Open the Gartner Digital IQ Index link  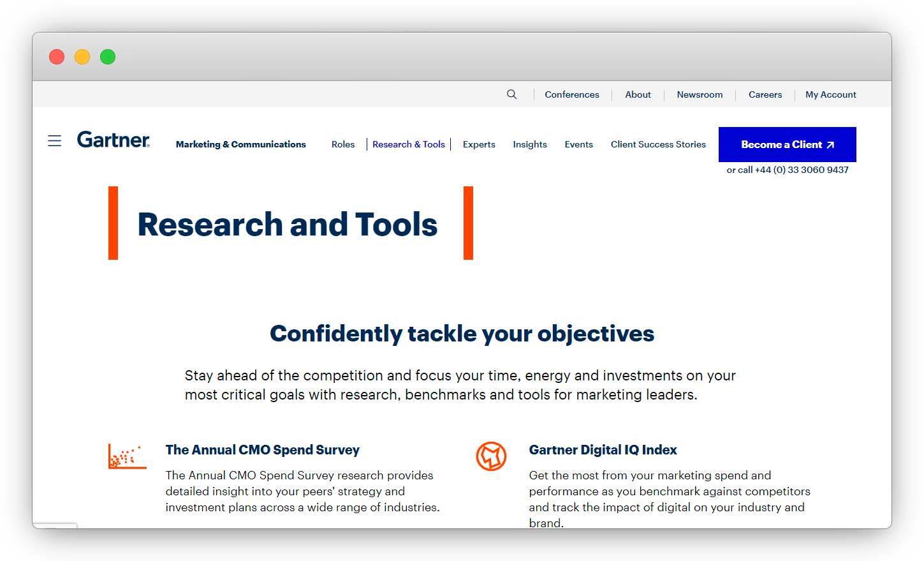click(x=603, y=449)
